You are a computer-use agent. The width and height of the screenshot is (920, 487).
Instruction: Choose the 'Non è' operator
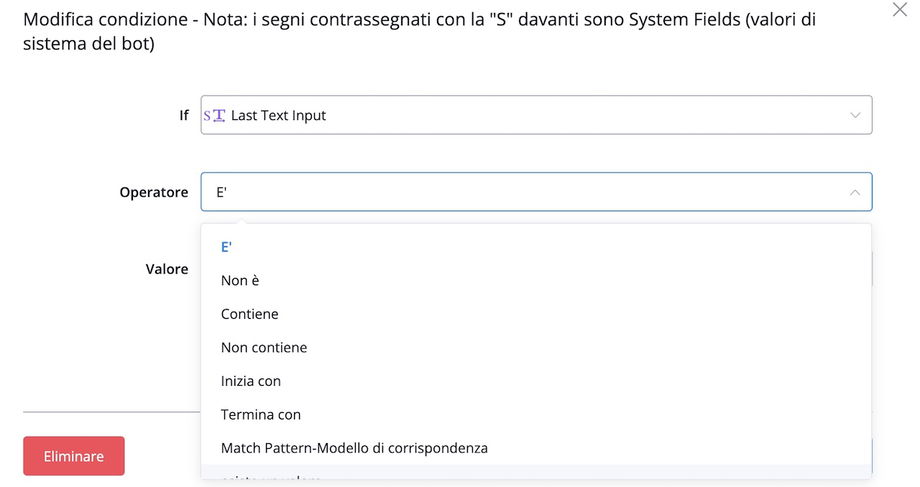click(240, 281)
